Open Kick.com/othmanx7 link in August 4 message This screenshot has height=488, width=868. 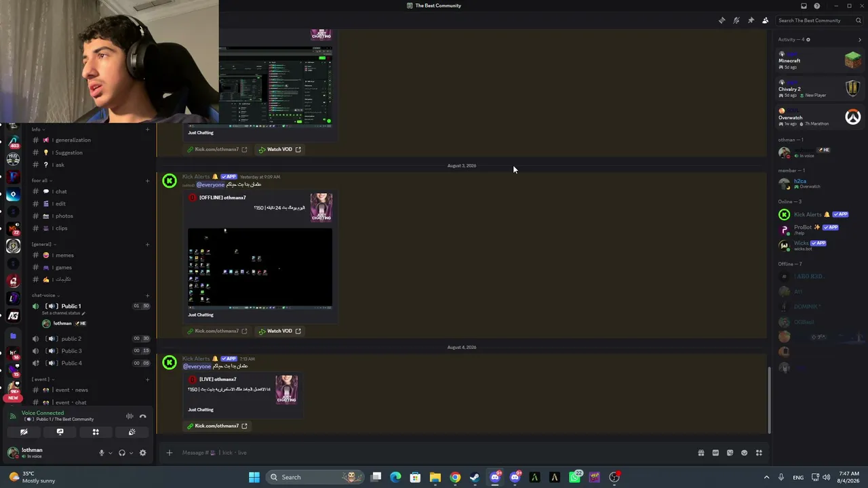218,426
